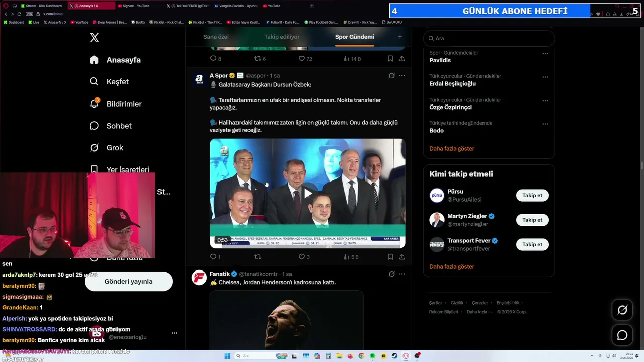
Task: Open the Kick Dashboard bookmark
Action: (14, 22)
